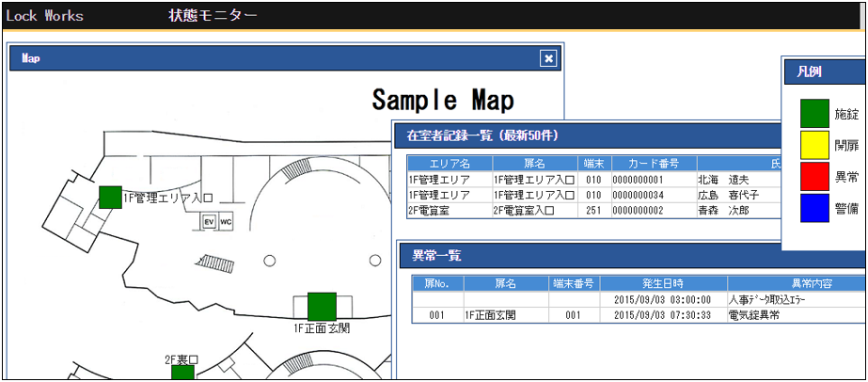Click the yellow 開扉 legend swatch

[814, 144]
